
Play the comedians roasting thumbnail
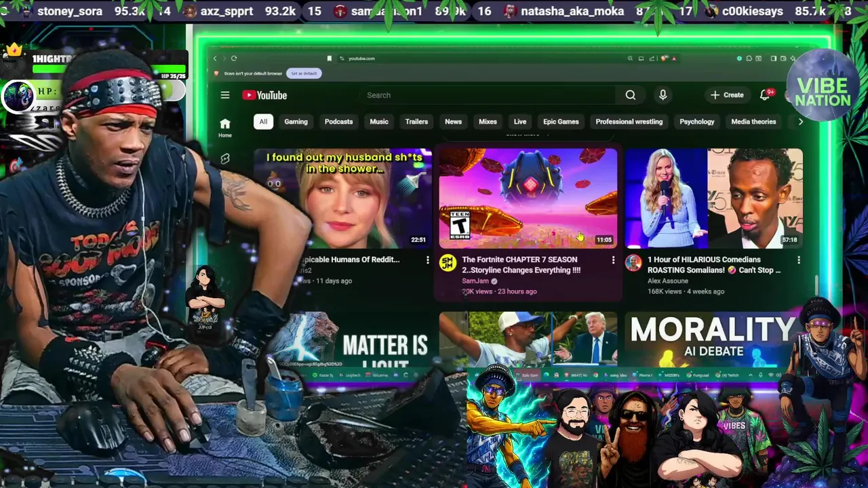pyautogui.click(x=713, y=199)
